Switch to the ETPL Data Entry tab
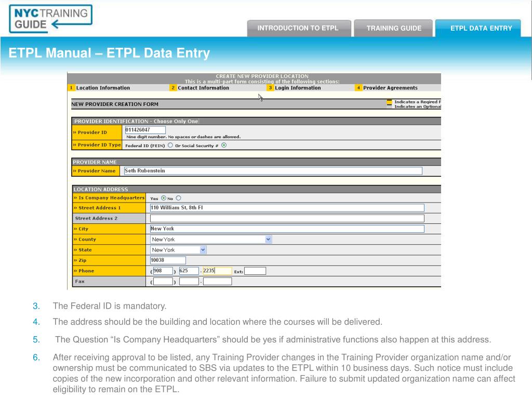The image size is (532, 399). click(x=478, y=28)
